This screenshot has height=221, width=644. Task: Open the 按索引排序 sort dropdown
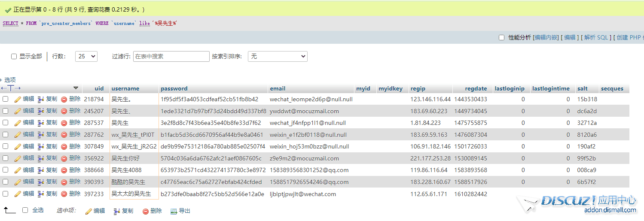click(278, 56)
